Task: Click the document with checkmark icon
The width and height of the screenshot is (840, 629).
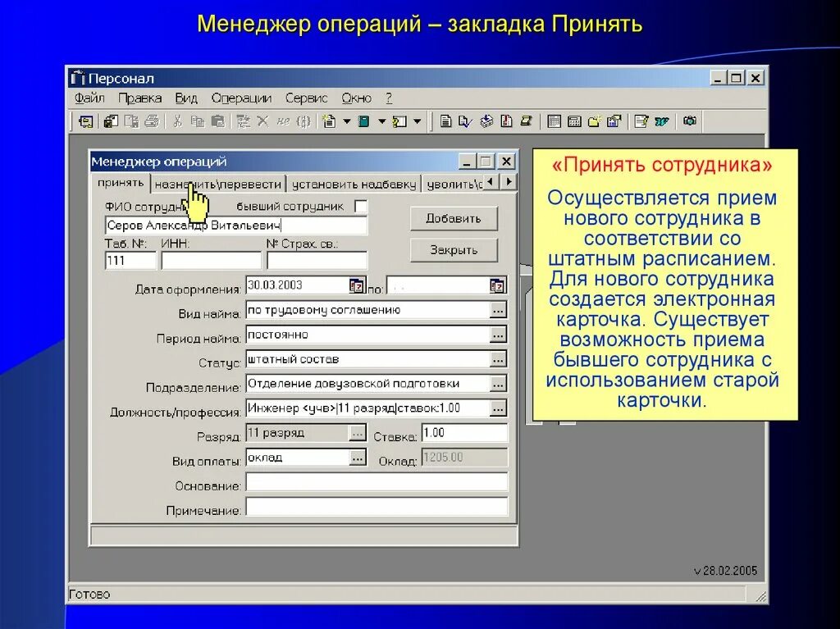Action: tap(465, 121)
